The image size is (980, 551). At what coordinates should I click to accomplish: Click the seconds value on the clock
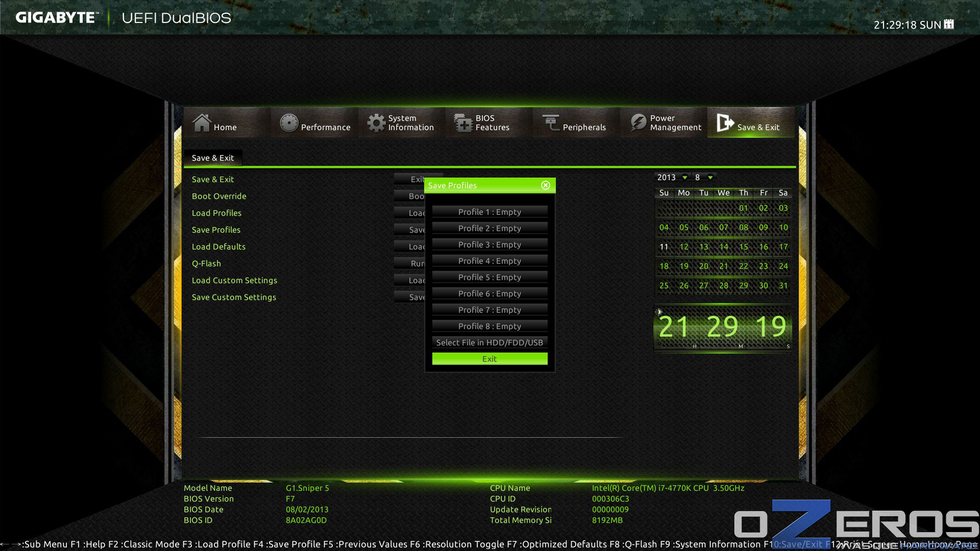coord(771,327)
